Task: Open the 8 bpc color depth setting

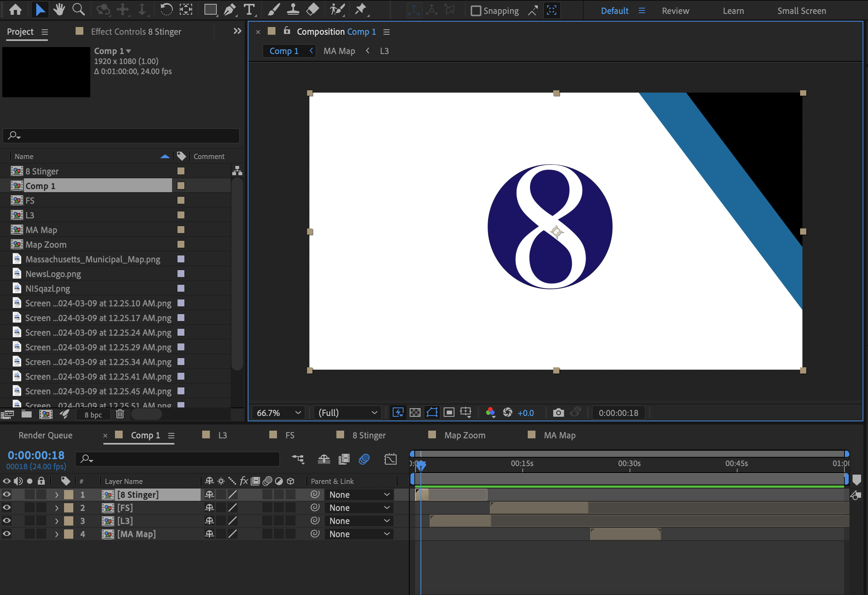Action: (x=93, y=415)
